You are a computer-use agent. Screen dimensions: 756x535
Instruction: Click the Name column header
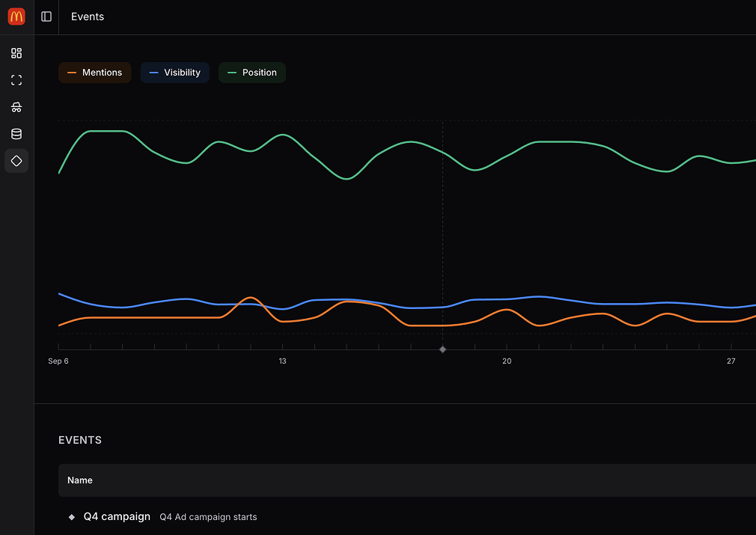79,480
